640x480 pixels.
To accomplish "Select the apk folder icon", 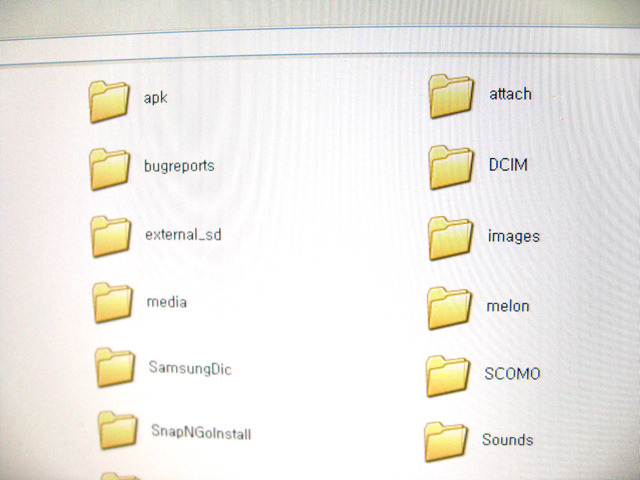I will point(109,101).
